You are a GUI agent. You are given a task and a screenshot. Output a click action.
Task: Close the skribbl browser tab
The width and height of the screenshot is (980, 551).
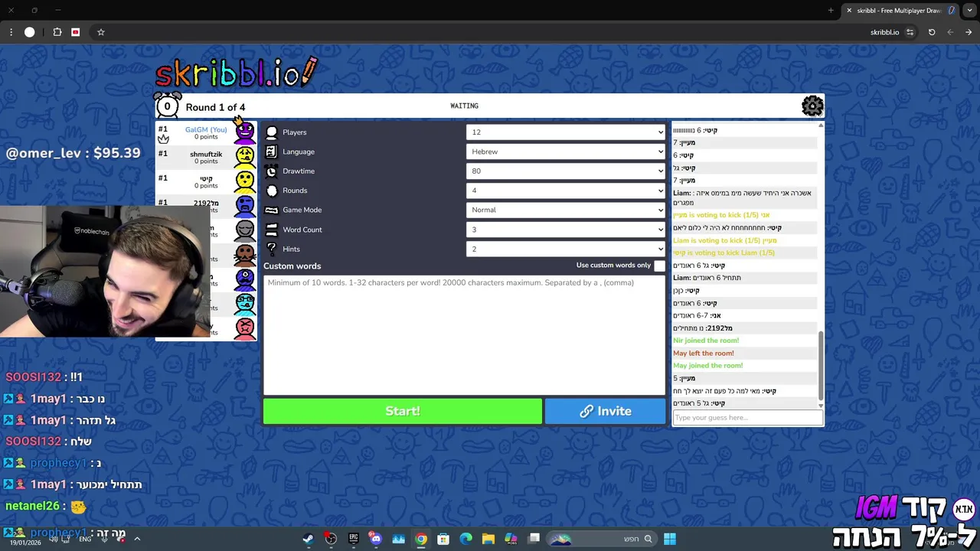click(x=848, y=11)
